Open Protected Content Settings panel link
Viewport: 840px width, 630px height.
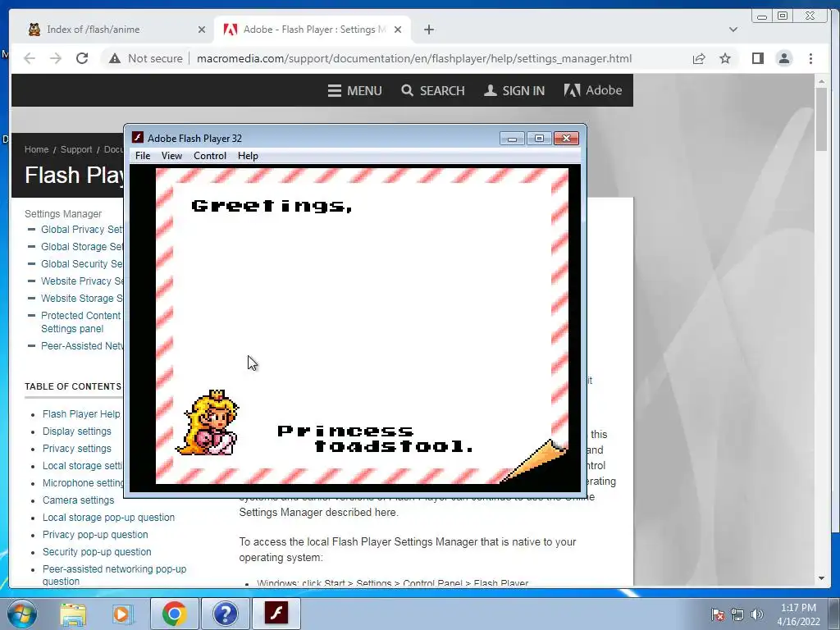coord(81,322)
